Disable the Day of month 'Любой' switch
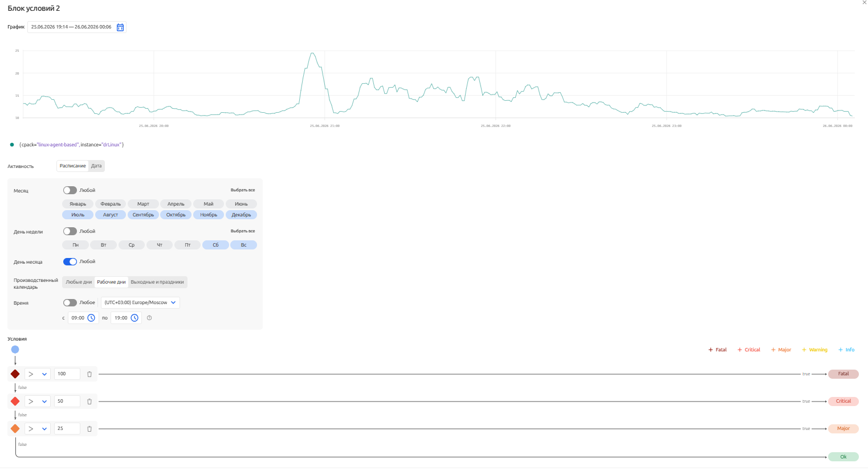 [70, 261]
